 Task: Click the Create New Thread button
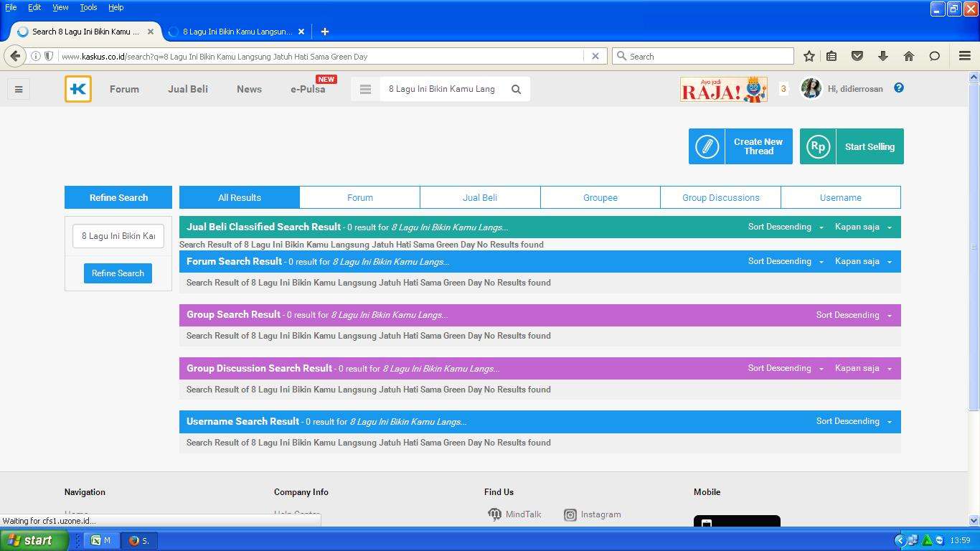tap(740, 146)
